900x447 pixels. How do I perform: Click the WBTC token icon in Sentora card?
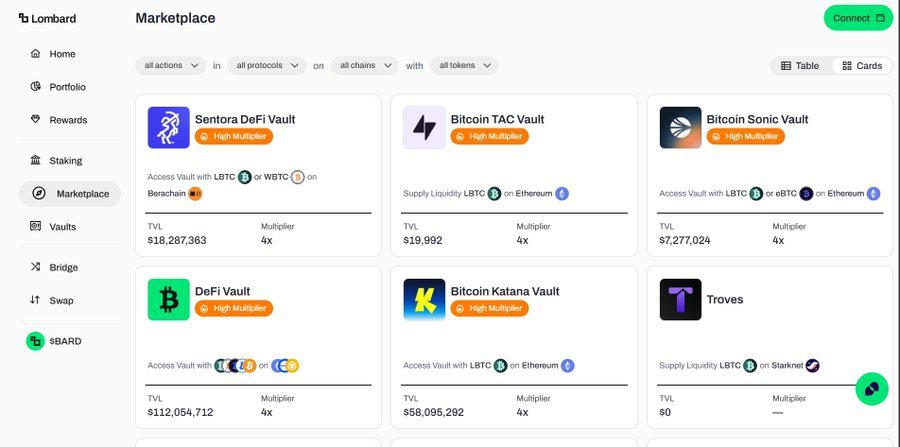297,177
